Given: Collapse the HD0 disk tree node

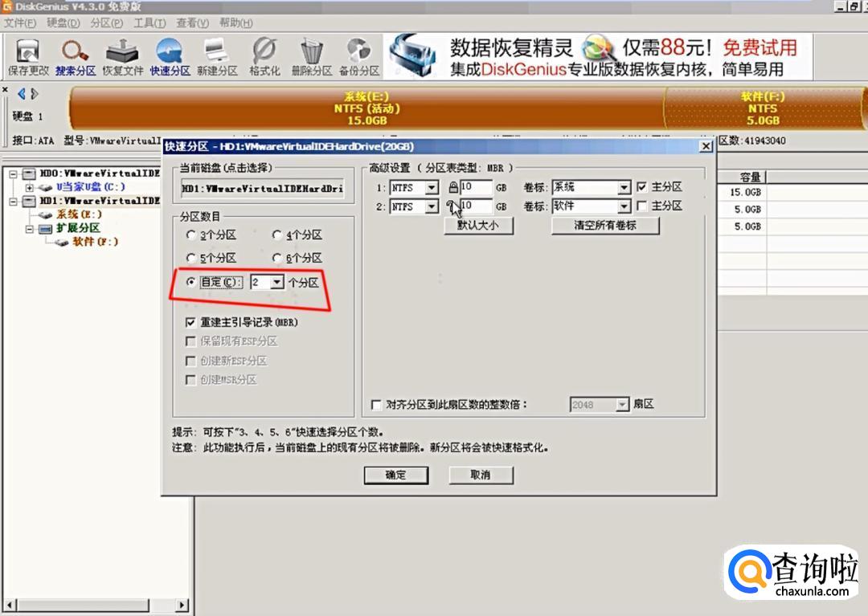Looking at the screenshot, I should (x=14, y=173).
